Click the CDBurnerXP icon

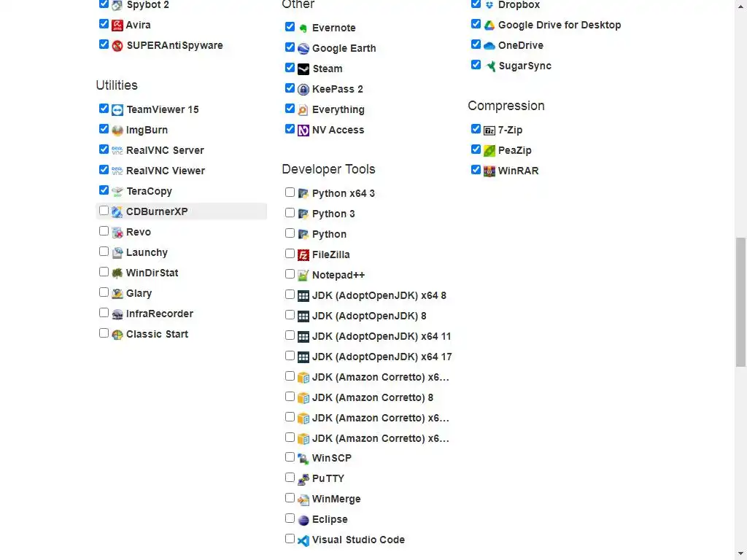point(117,212)
